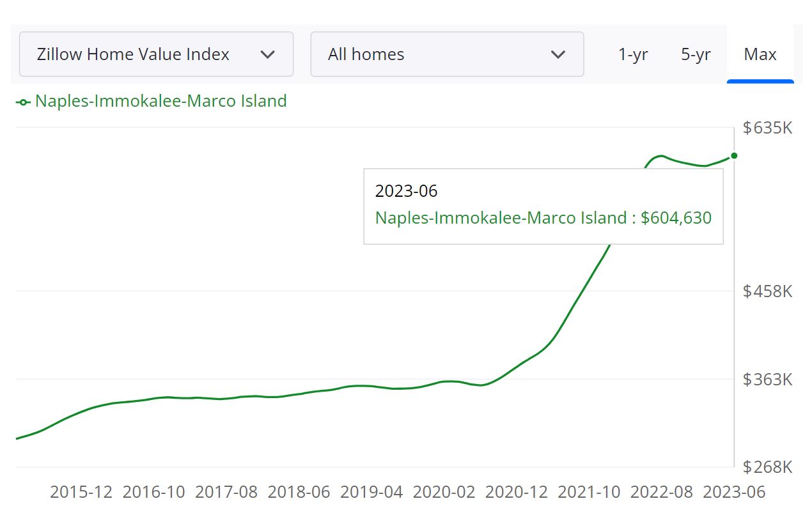The image size is (812, 508).
Task: Click the $458K y-axis label
Action: coord(767,291)
